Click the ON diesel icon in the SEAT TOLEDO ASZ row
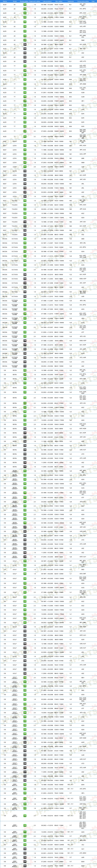The image size is (97, 868). 25,235
